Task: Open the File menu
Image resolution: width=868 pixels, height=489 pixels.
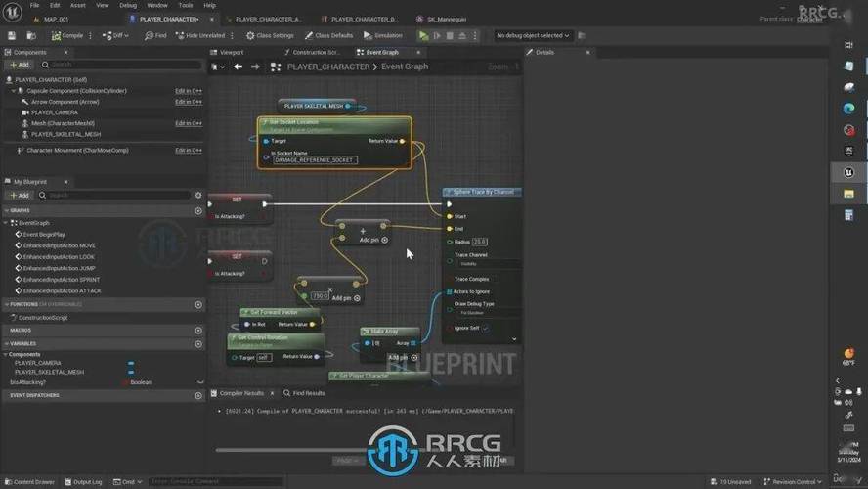Action: (34, 5)
